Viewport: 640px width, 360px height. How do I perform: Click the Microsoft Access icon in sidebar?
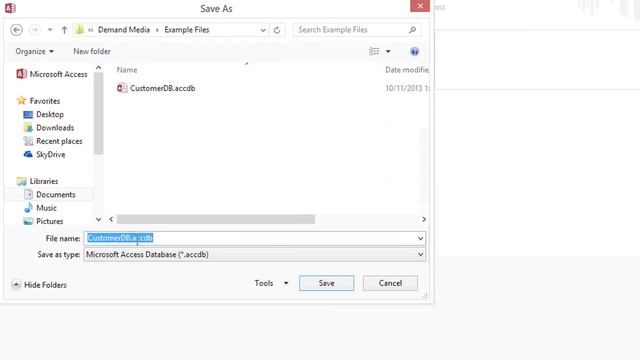[x=21, y=74]
